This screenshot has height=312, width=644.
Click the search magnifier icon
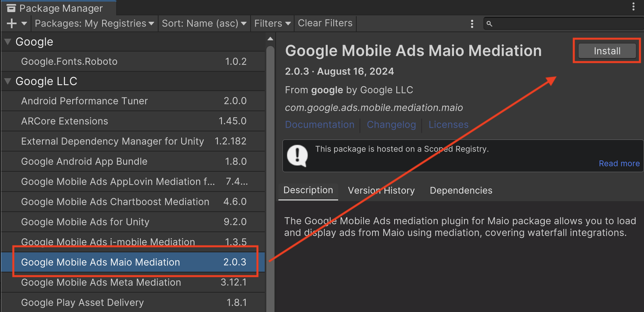tap(489, 24)
